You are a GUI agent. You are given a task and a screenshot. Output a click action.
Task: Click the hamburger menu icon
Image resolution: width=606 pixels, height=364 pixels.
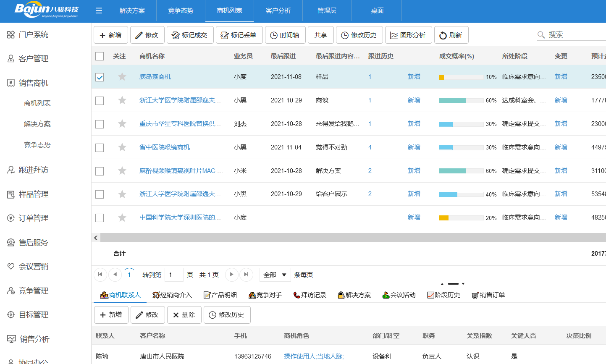99,11
